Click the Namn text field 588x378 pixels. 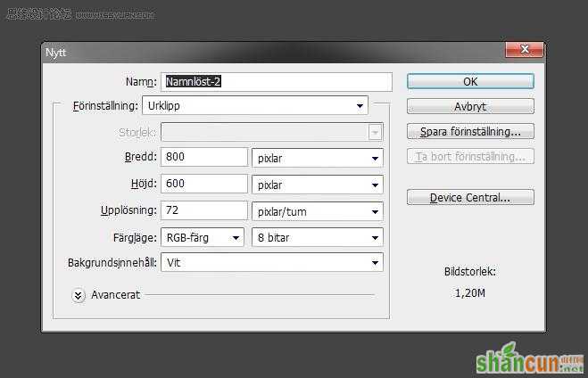pyautogui.click(x=277, y=82)
